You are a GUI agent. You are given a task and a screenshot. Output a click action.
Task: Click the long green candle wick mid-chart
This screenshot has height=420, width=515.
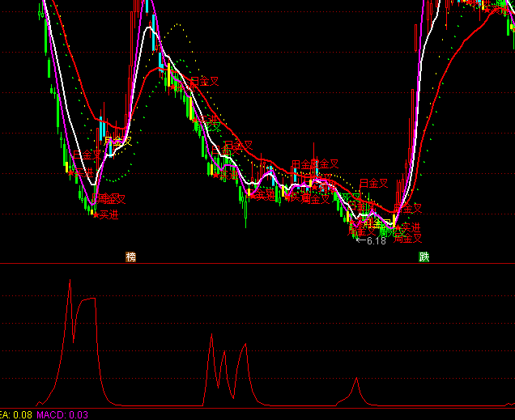tap(246, 212)
